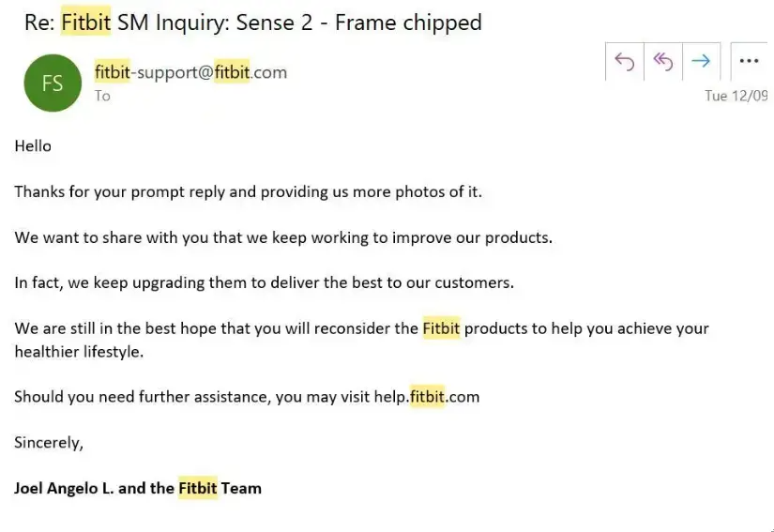
Task: Click the "To" recipient label
Action: [102, 96]
